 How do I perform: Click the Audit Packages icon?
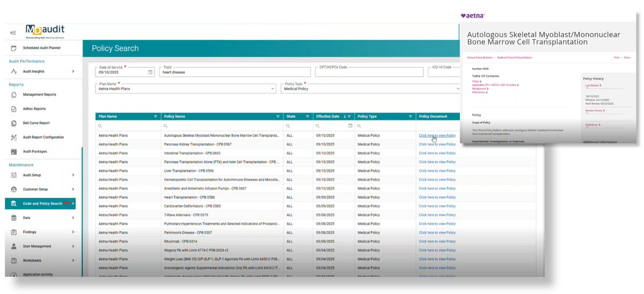[x=13, y=152]
